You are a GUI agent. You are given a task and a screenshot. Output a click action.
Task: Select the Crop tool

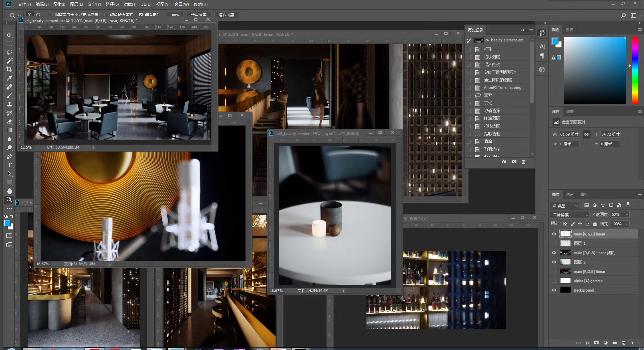point(9,69)
